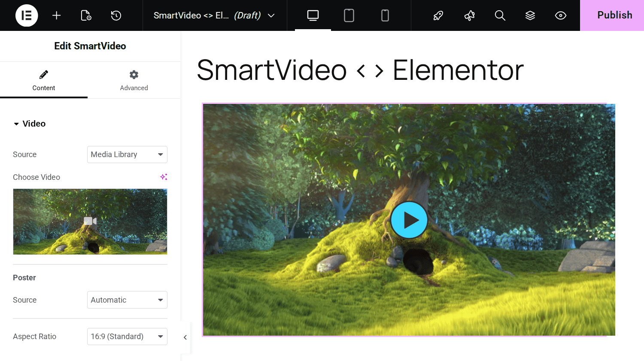Open Site Settings using the rocket icon
The image size is (644, 361).
pyautogui.click(x=438, y=15)
